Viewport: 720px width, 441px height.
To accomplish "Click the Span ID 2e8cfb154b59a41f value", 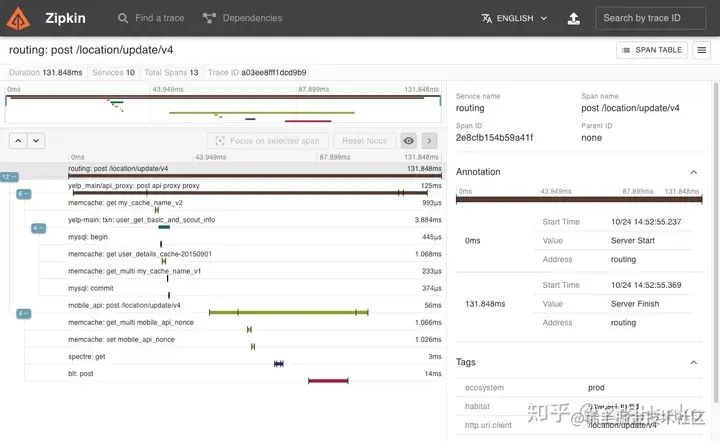I will coord(495,138).
